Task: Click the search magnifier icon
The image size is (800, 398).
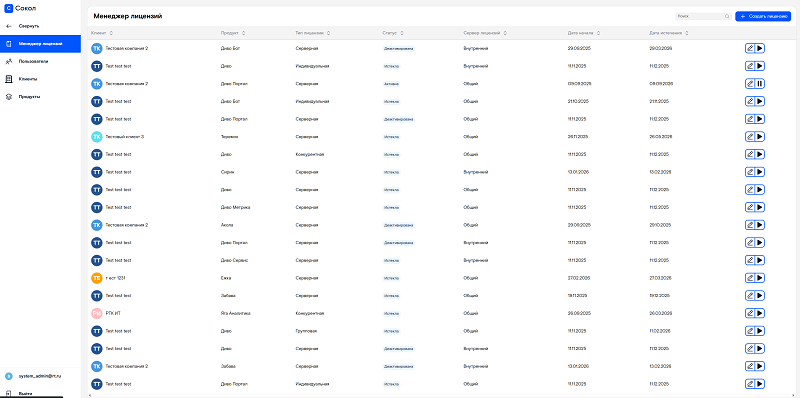Action: coord(727,16)
